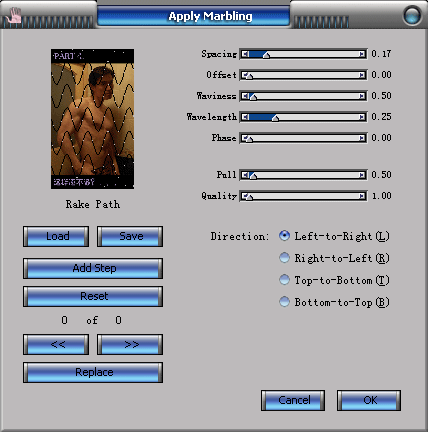The width and height of the screenshot is (428, 432).
Task: Click Quality slider right arrow
Action: click(362, 196)
